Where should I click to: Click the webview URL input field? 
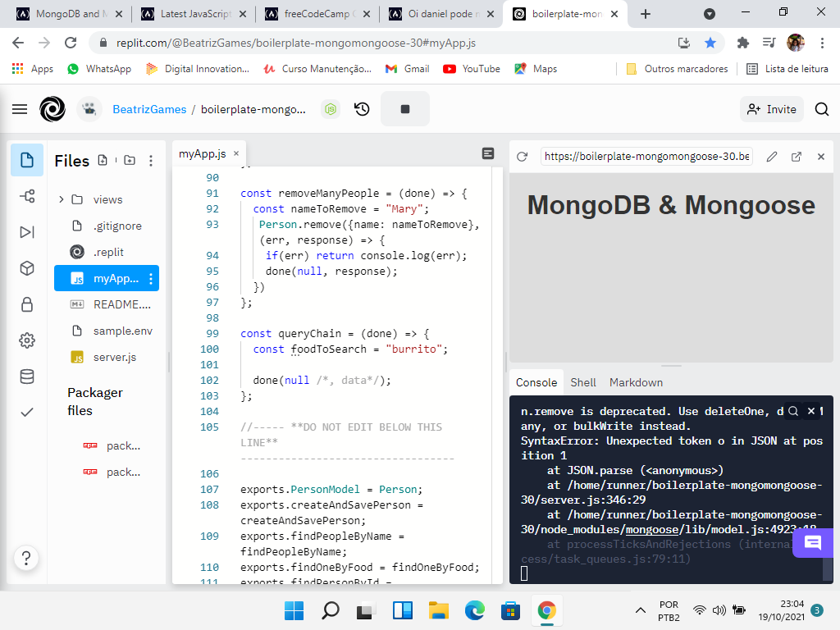(x=648, y=156)
